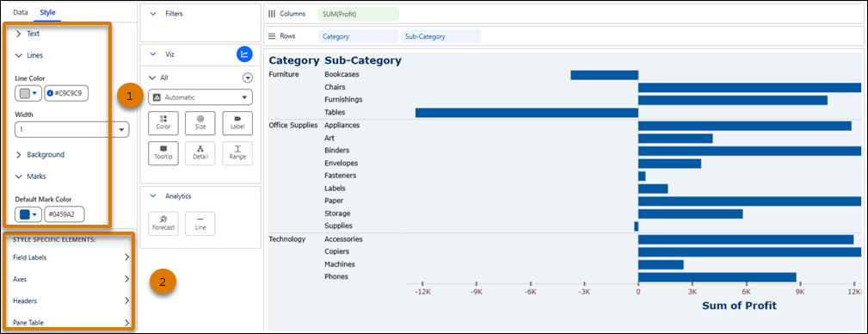
Task: Click the -12K axis tick label
Action: pos(422,291)
